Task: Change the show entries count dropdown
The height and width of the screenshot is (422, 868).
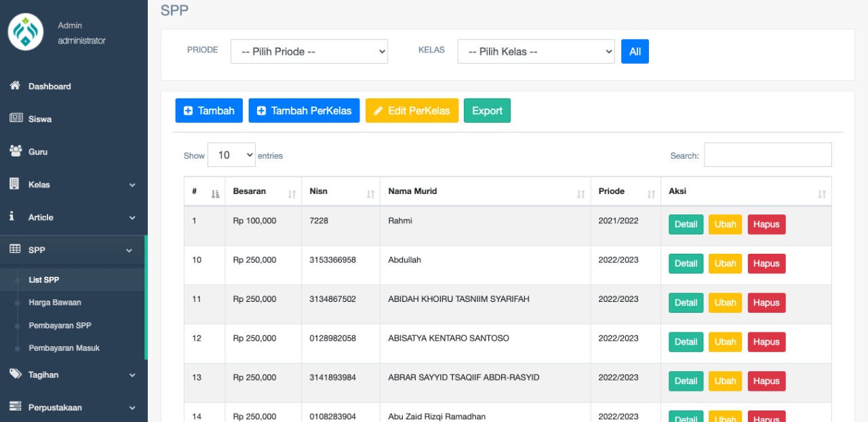Action: tap(231, 155)
